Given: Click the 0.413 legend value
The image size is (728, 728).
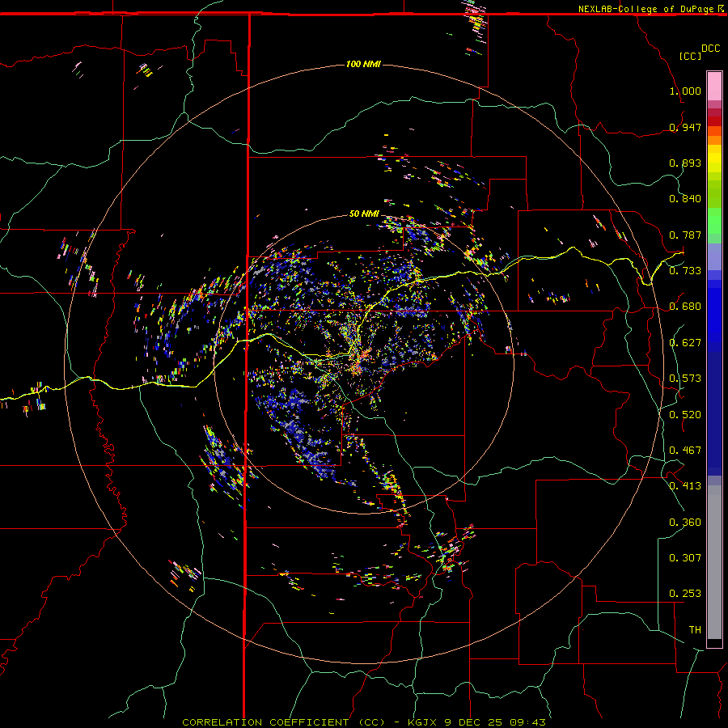Looking at the screenshot, I should [x=685, y=486].
